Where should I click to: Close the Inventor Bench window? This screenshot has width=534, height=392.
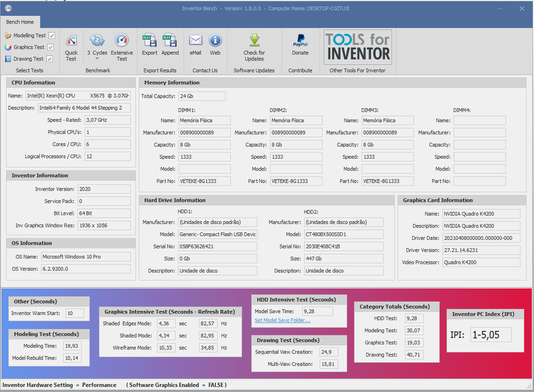521,9
